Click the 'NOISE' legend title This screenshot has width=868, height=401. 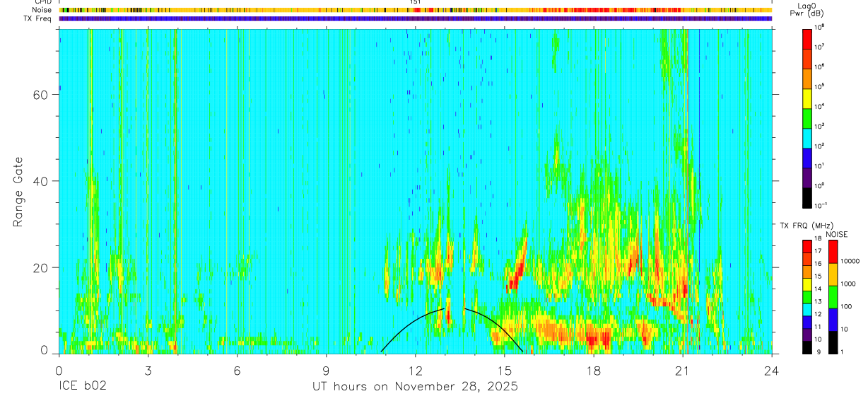point(836,234)
